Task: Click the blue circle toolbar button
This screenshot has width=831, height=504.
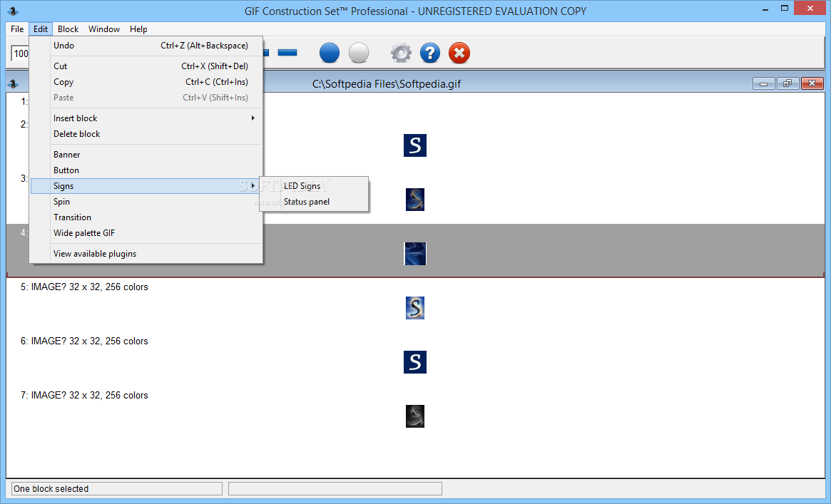Action: tap(329, 53)
